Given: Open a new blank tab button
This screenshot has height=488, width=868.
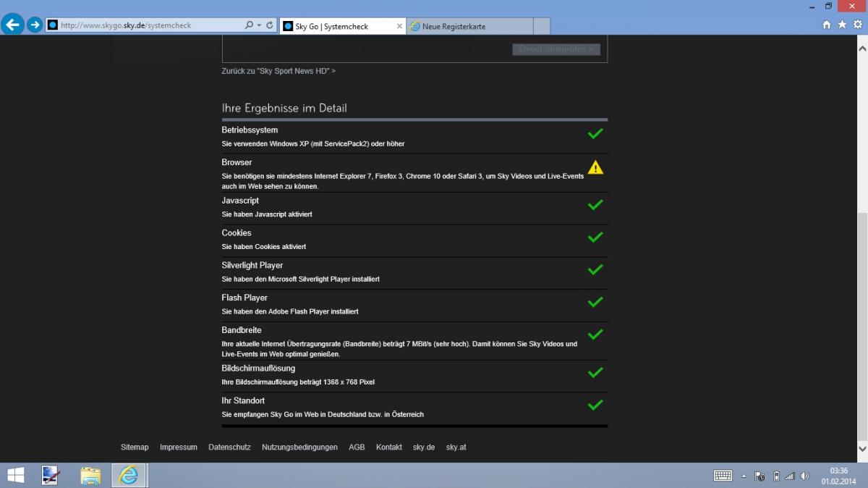Looking at the screenshot, I should 542,26.
